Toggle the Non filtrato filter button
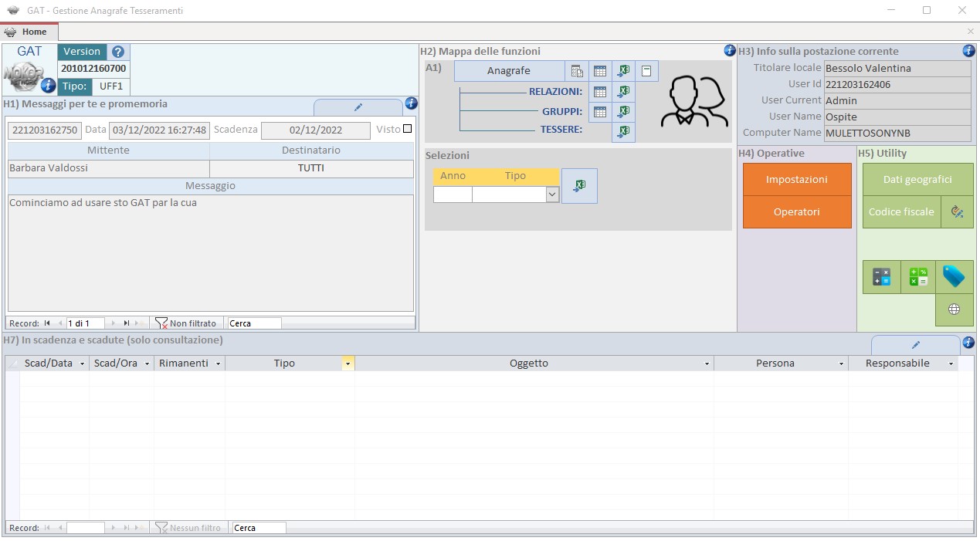Image resolution: width=980 pixels, height=541 pixels. [186, 323]
